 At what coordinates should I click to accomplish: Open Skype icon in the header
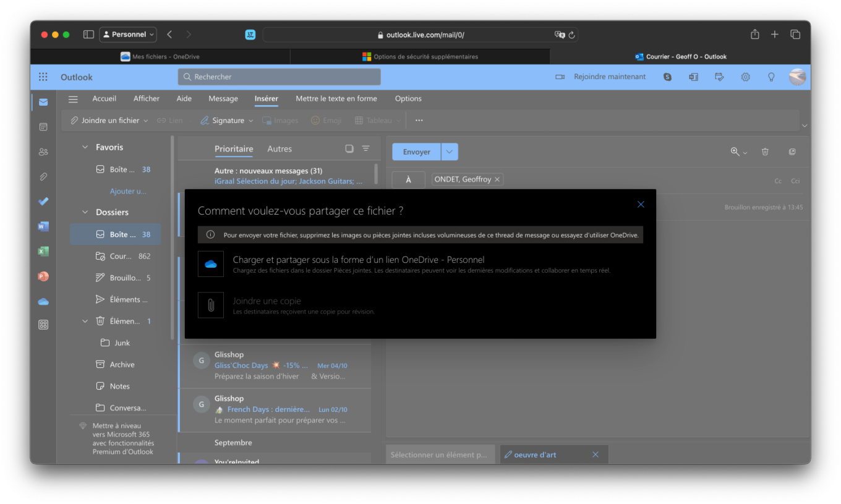(667, 77)
